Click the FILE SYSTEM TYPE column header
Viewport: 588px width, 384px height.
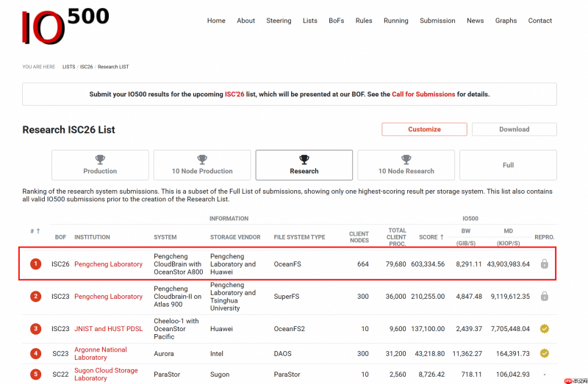coord(299,237)
